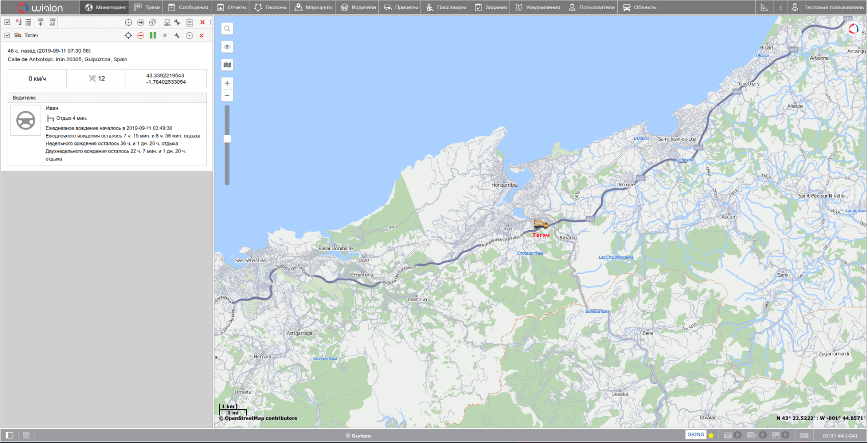Click the map zoom slider handle
The image size is (868, 443).
(227, 139)
